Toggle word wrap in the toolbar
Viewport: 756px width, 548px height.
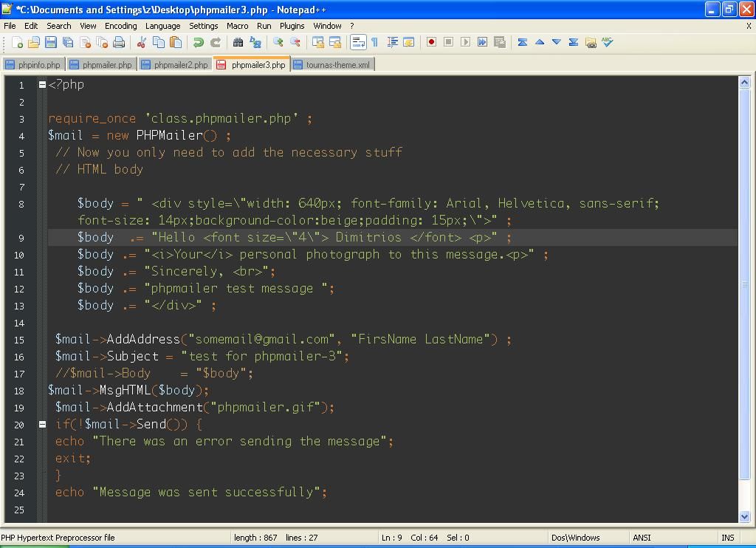358,43
